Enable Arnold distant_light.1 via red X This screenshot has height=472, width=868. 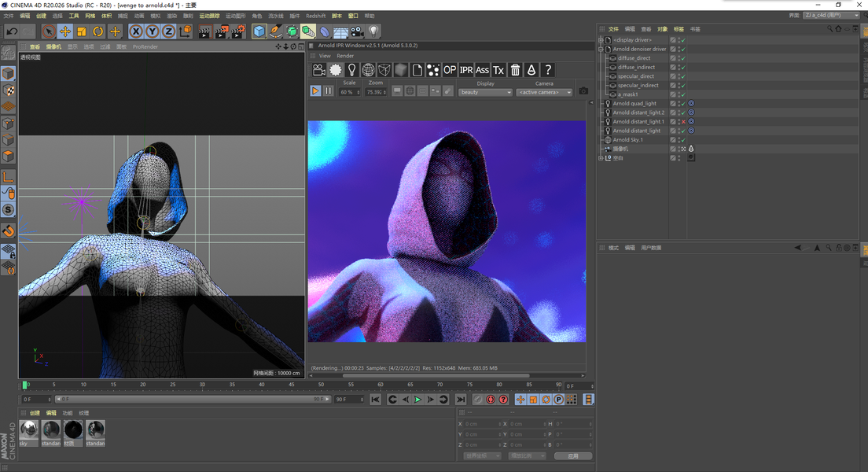click(x=683, y=122)
